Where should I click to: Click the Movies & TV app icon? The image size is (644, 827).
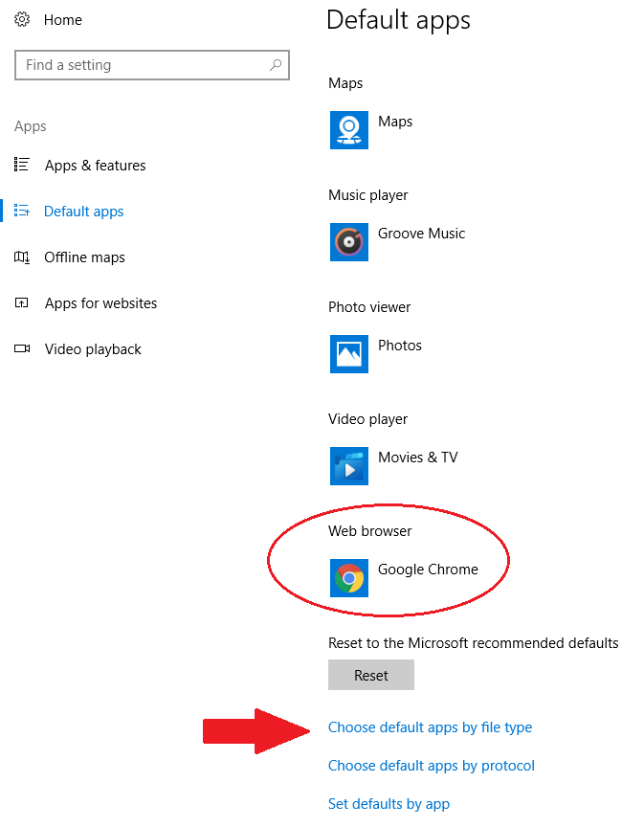click(349, 466)
